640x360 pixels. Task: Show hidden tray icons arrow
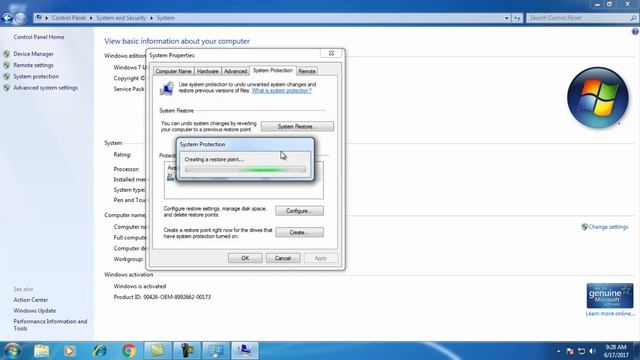(558, 351)
